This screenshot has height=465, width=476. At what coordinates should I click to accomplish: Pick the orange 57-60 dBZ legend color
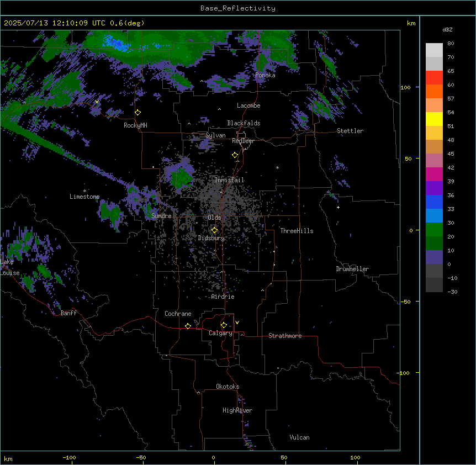434,92
